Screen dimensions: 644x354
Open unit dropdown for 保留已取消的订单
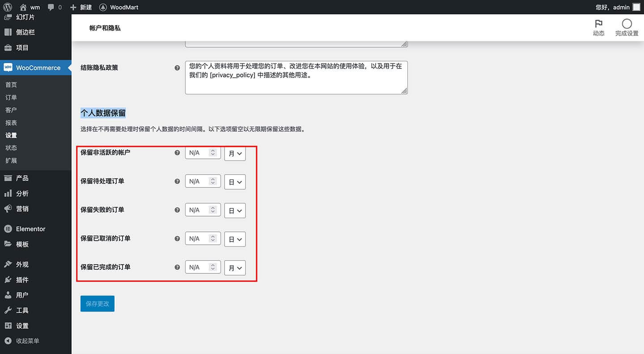[x=235, y=239]
